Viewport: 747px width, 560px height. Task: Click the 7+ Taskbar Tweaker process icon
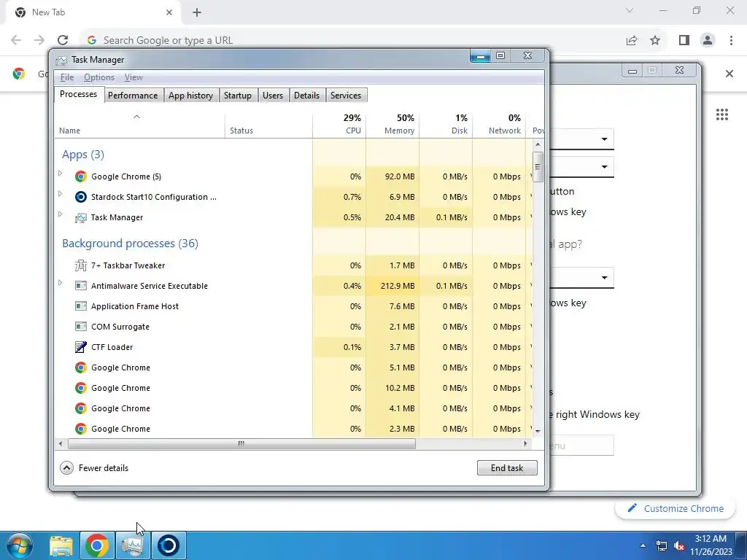[80, 265]
